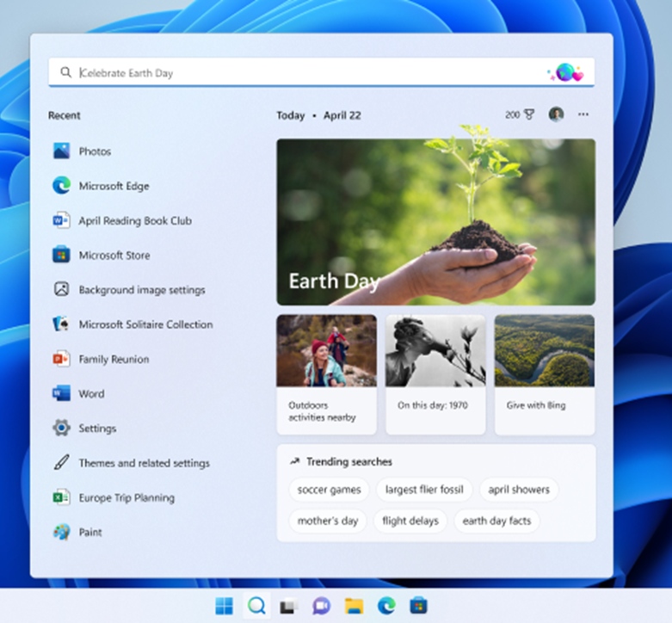
Task: Select the earth day facts trending search
Action: click(x=496, y=521)
